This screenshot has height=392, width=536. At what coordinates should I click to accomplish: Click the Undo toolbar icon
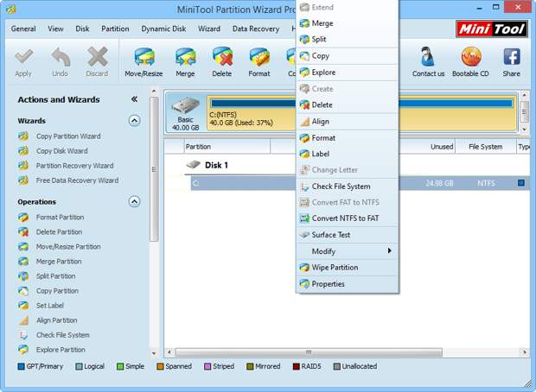pyautogui.click(x=60, y=59)
